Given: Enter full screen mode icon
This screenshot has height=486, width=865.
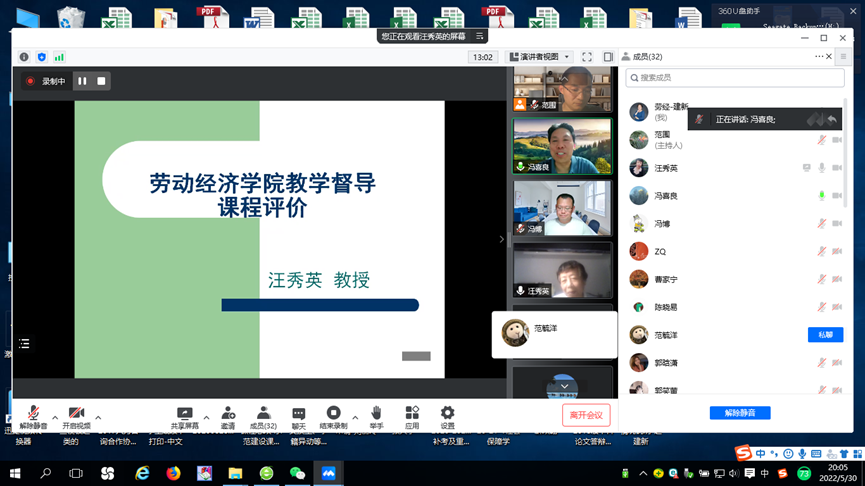Looking at the screenshot, I should pyautogui.click(x=587, y=57).
